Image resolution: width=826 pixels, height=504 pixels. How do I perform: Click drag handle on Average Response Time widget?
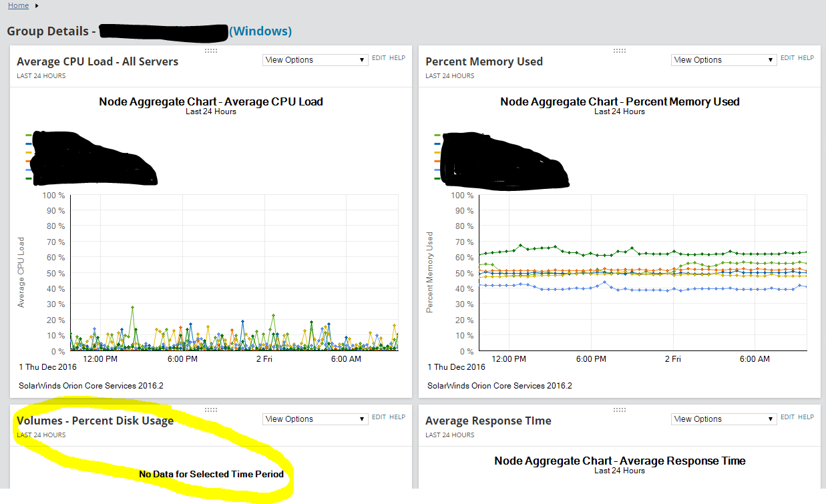point(619,410)
